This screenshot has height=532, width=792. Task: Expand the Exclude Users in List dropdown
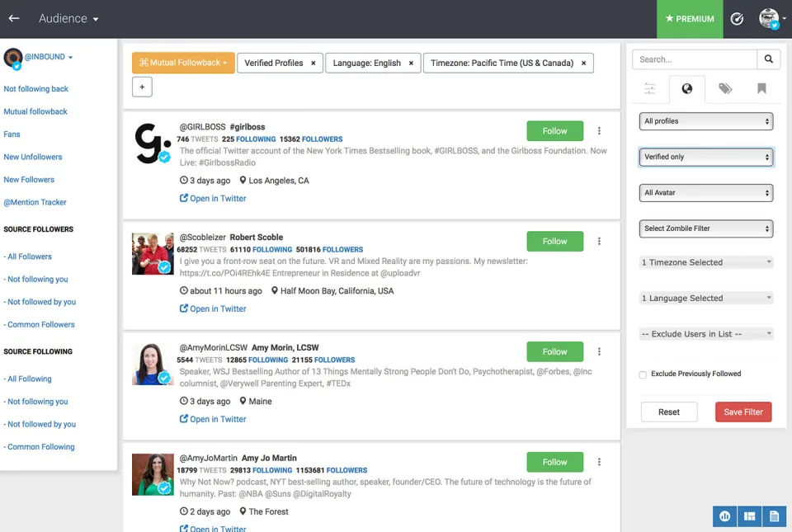pyautogui.click(x=706, y=334)
